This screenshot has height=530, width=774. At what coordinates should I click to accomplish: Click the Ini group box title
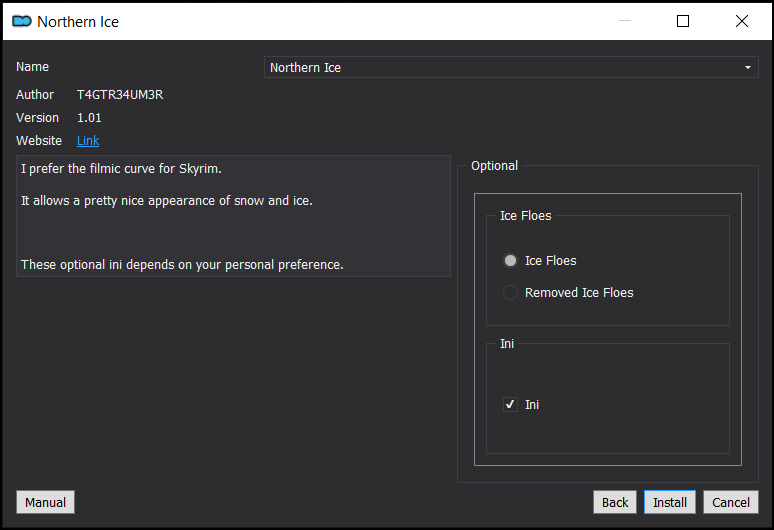(507, 343)
